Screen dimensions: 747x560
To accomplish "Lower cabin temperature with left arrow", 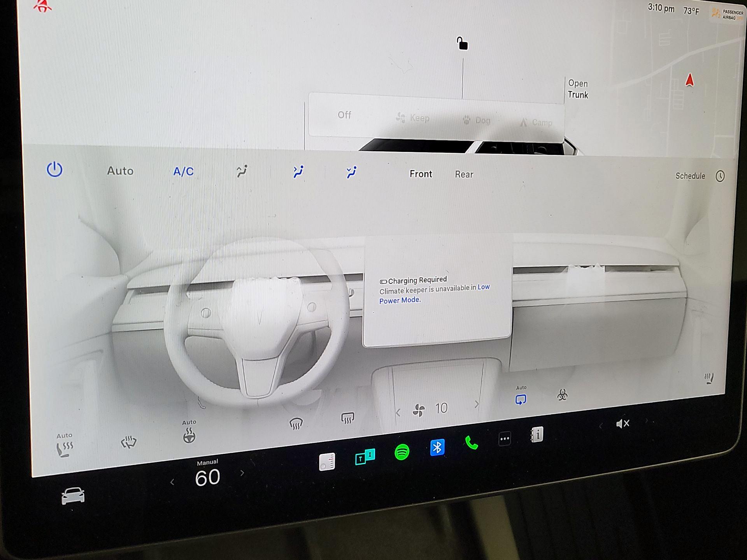I will (x=172, y=482).
